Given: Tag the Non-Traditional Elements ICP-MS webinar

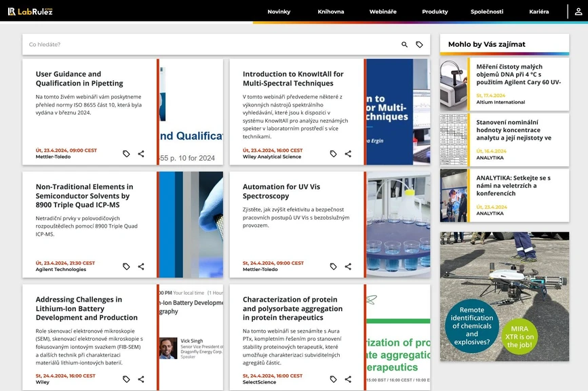Looking at the screenshot, I should pos(126,266).
